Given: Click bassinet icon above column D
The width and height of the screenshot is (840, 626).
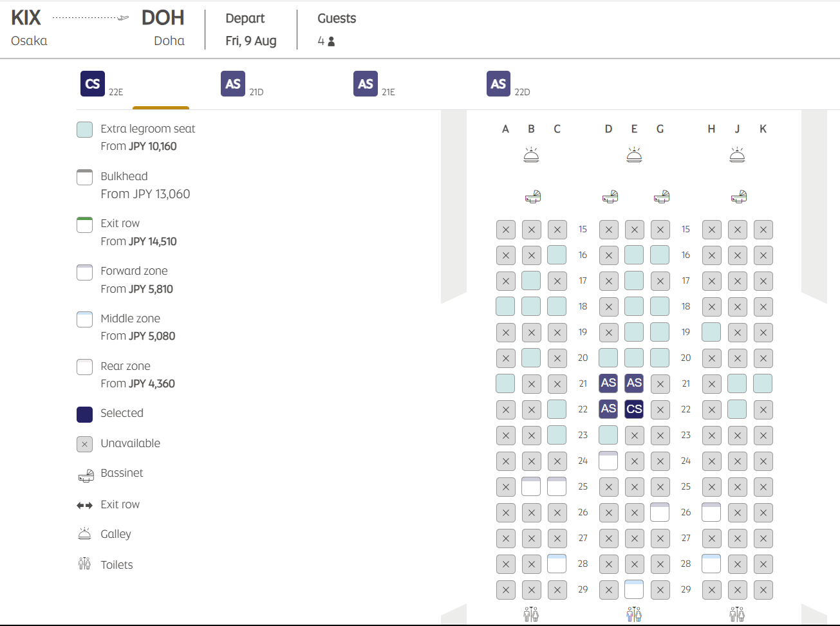Looking at the screenshot, I should [610, 197].
